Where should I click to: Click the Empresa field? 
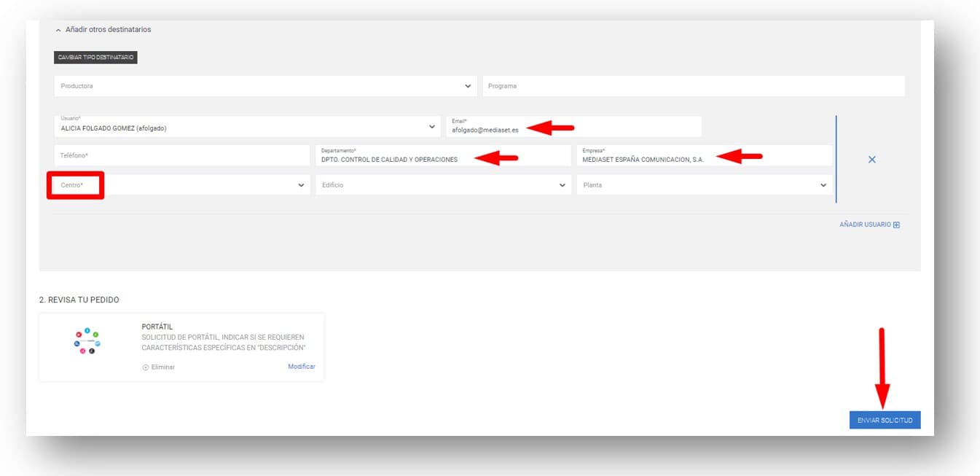click(x=643, y=159)
